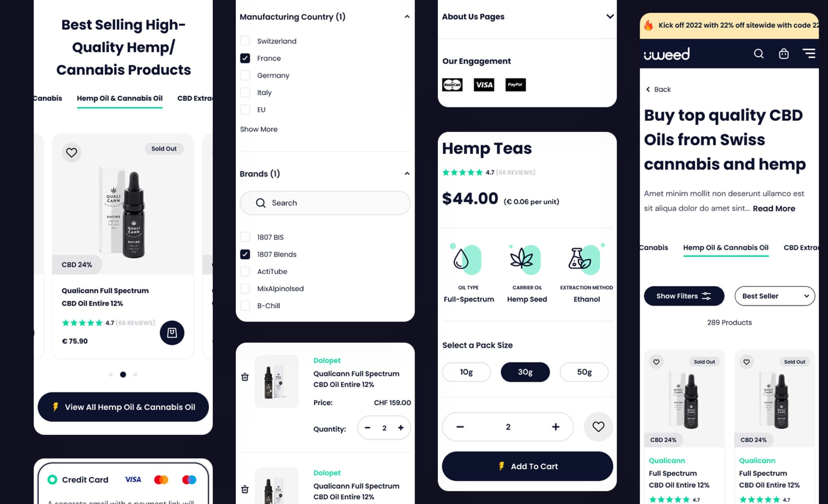Screen dimensions: 828x504
Task: Click the quantity increment plus button
Action: click(555, 426)
